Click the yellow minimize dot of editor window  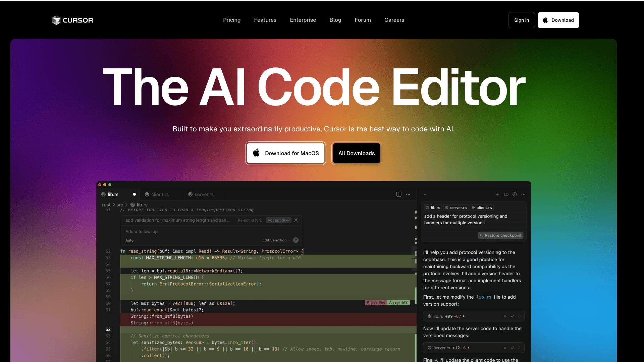pos(105,185)
